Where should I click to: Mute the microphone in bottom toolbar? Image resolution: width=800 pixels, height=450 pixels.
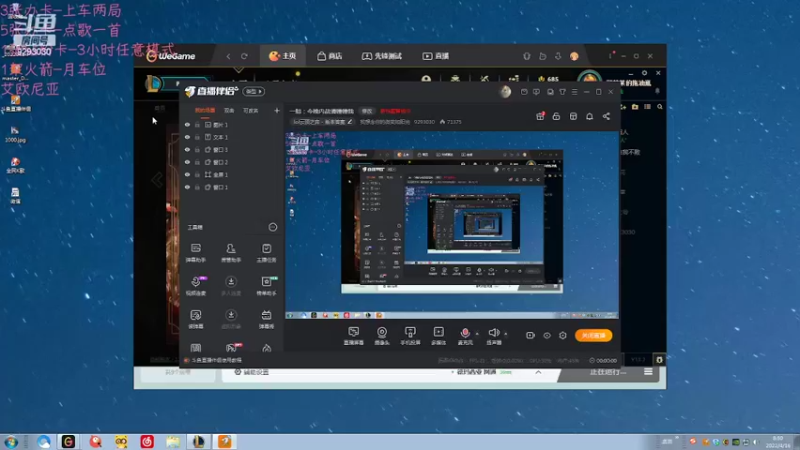tap(465, 333)
